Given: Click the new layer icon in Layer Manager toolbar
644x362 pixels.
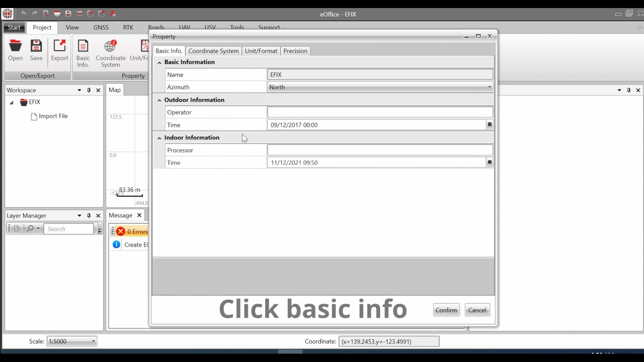Looking at the screenshot, I should 16,229.
